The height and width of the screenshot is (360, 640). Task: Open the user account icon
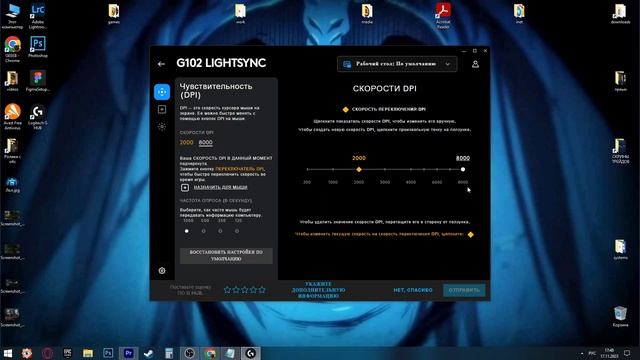click(475, 64)
